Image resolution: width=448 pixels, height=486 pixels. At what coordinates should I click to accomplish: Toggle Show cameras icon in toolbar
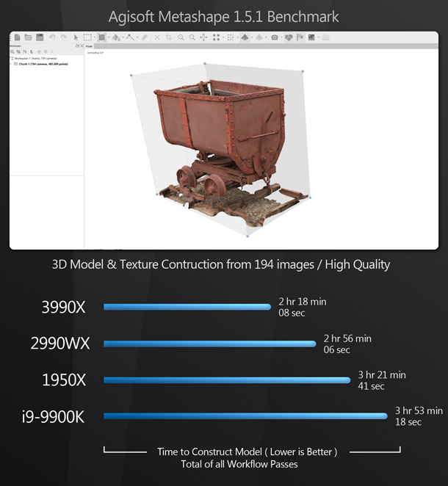click(289, 37)
